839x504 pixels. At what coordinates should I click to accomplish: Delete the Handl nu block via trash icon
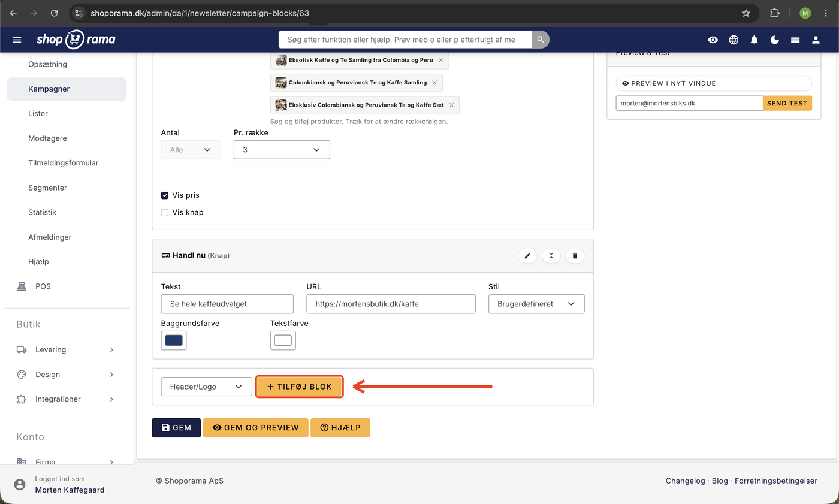click(575, 256)
